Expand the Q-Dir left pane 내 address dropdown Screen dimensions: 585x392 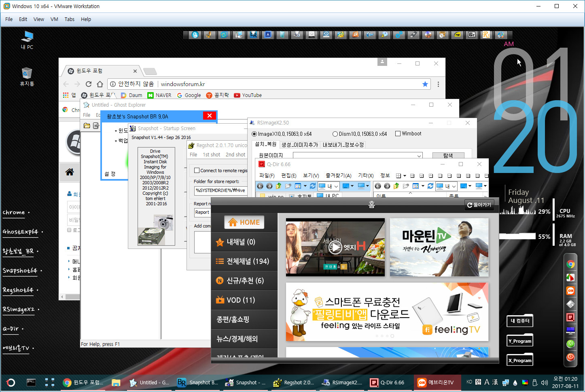point(336,186)
